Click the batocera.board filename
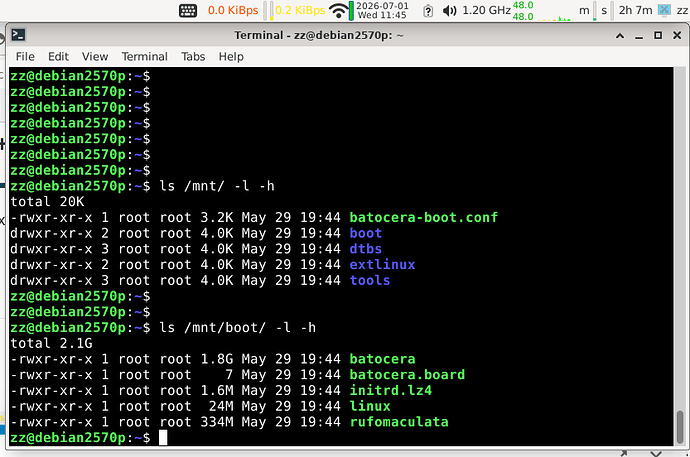The height and width of the screenshot is (457, 690). pyautogui.click(x=407, y=375)
